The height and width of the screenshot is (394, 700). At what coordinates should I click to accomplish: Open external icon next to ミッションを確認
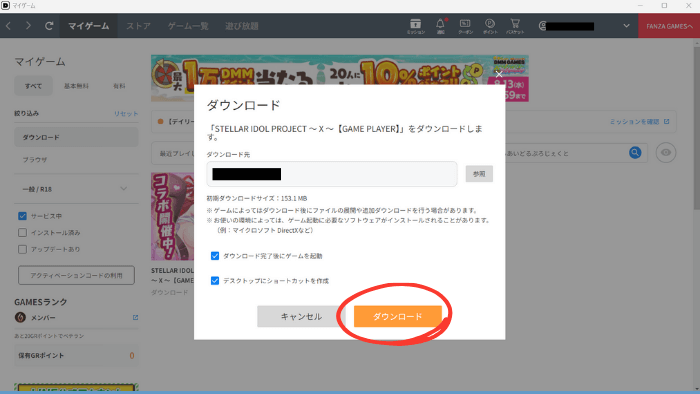[x=667, y=121]
